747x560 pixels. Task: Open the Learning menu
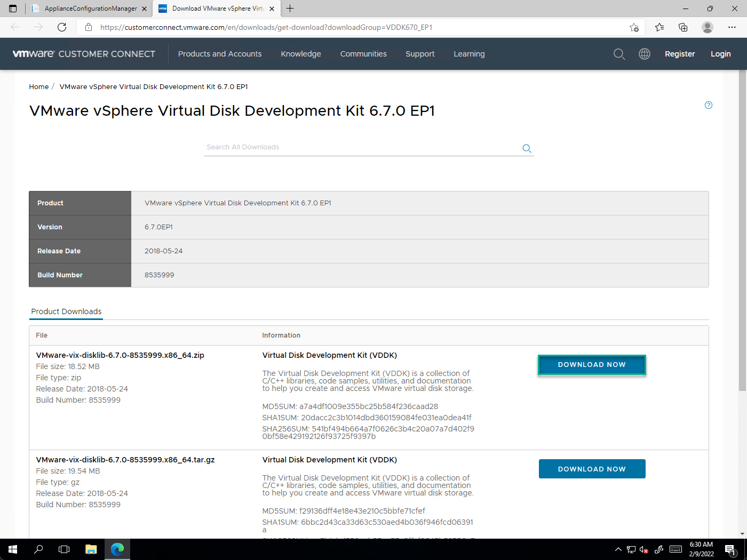click(469, 54)
